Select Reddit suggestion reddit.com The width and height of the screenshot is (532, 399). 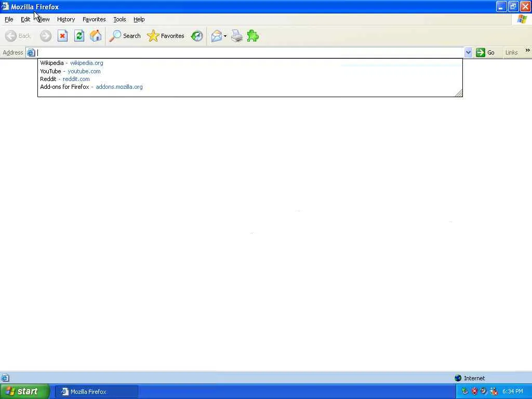click(x=250, y=79)
